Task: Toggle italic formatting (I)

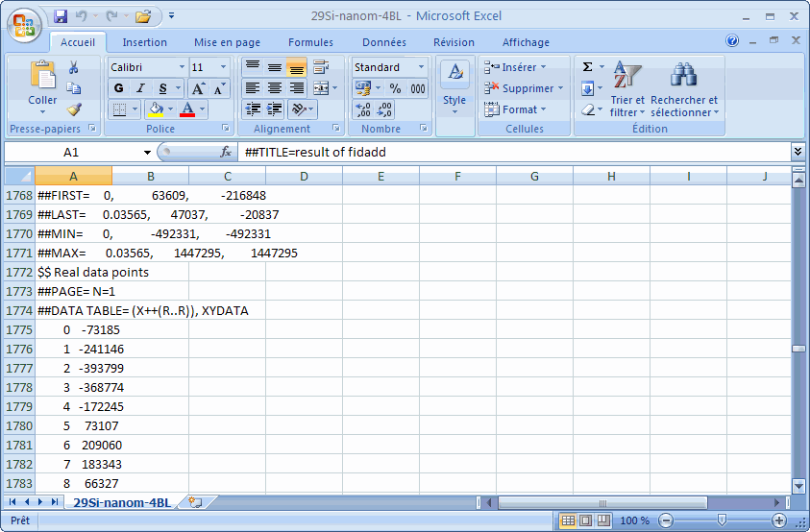Action: (x=139, y=88)
